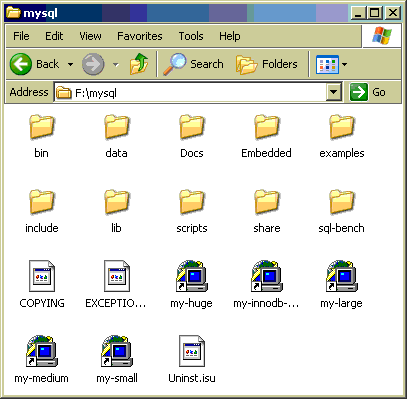Screen dimensions: 407x399
Task: Open the Help menu
Action: coord(230,36)
